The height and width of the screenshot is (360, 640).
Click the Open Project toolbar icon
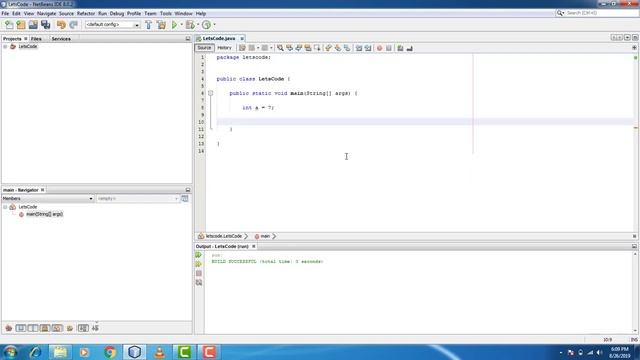click(33, 25)
